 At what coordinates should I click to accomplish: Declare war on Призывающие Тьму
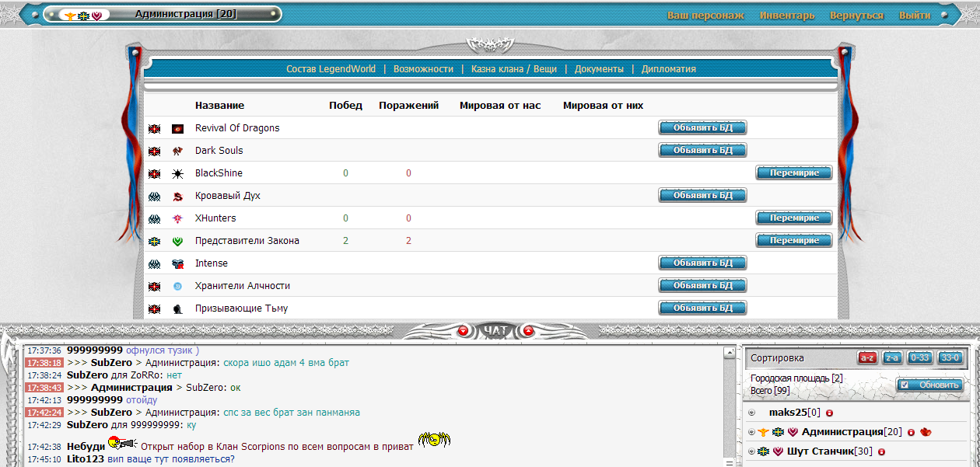pyautogui.click(x=703, y=308)
